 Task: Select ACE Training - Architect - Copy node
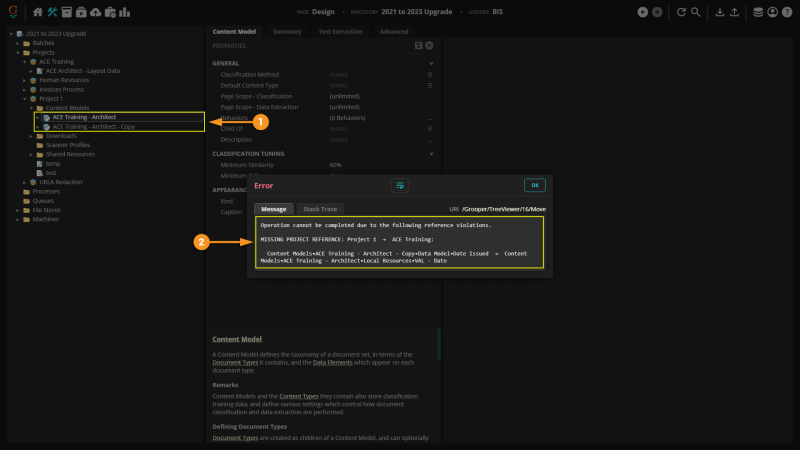coord(93,127)
